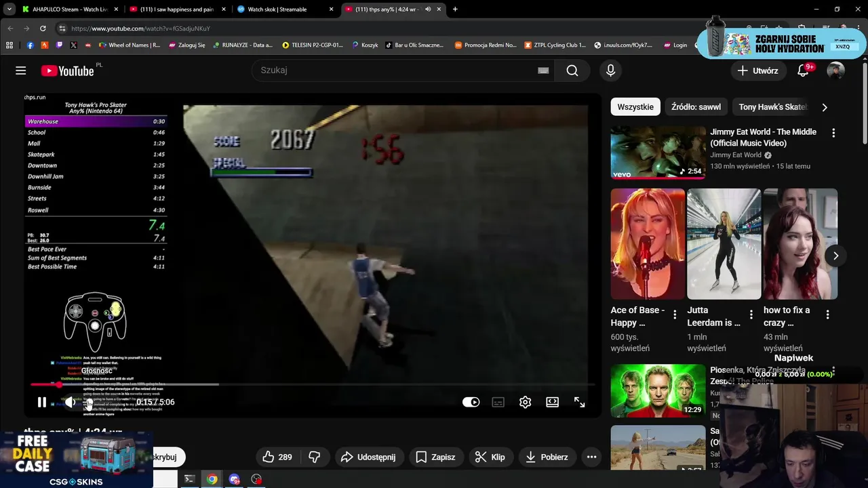
Task: Show next Shorts with the arrow
Action: coord(835,256)
